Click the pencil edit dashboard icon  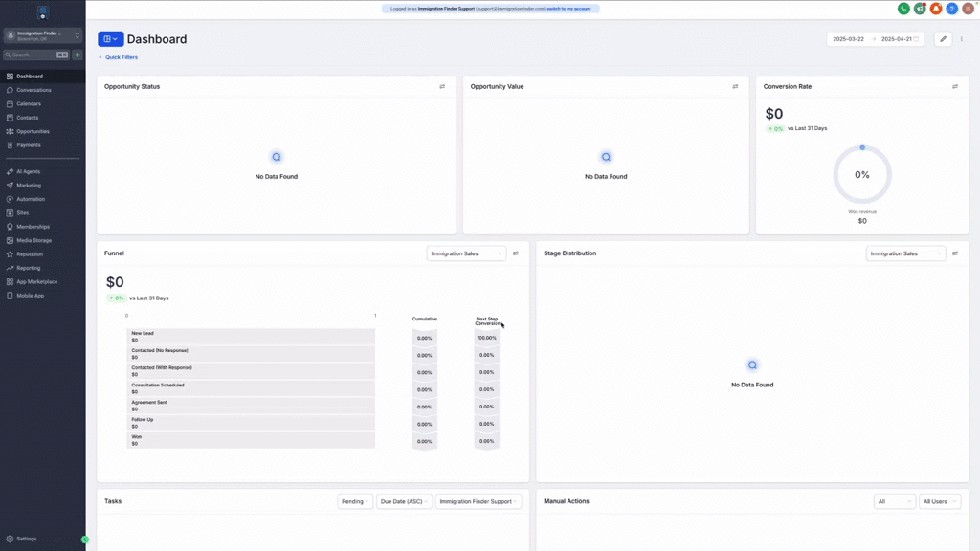(x=943, y=39)
